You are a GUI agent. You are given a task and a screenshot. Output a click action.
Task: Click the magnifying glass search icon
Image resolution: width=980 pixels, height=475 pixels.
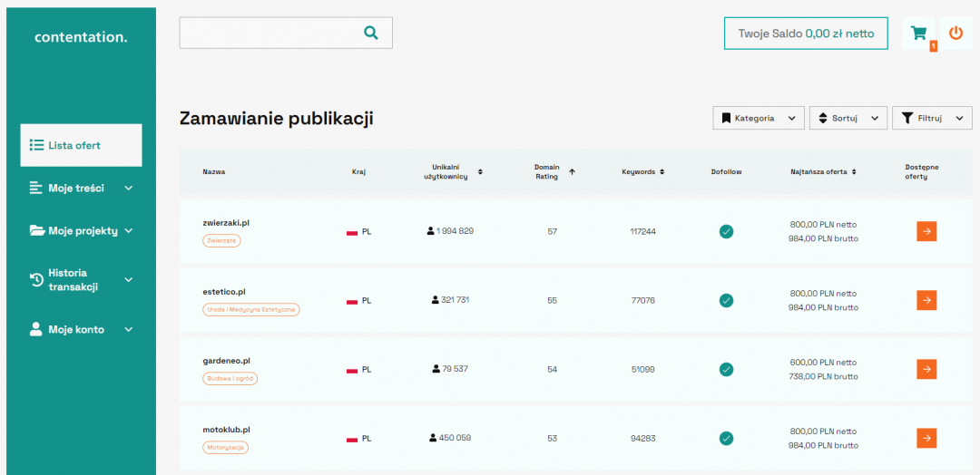coord(370,33)
